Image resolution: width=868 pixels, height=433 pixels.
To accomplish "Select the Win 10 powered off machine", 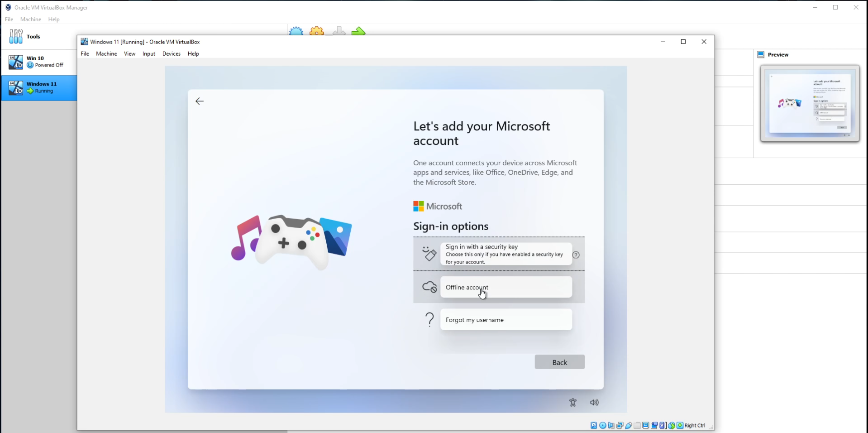I will (x=39, y=62).
